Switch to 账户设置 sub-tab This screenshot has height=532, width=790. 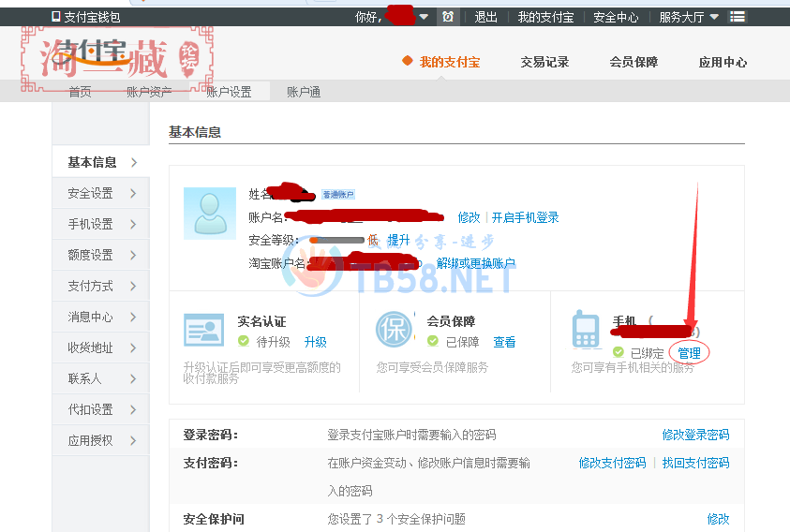pyautogui.click(x=230, y=92)
